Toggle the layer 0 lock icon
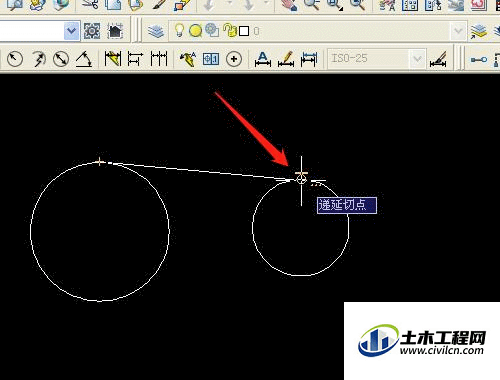500x380 pixels. pos(230,30)
